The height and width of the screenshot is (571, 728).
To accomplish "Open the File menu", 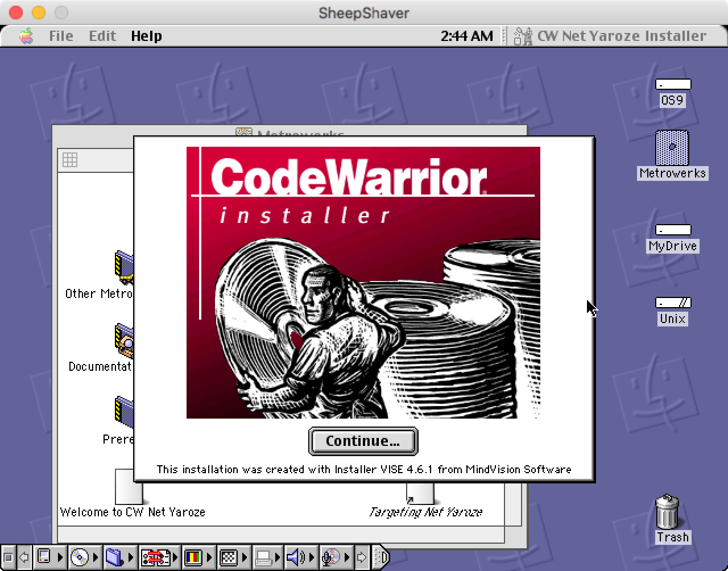I will click(x=61, y=36).
